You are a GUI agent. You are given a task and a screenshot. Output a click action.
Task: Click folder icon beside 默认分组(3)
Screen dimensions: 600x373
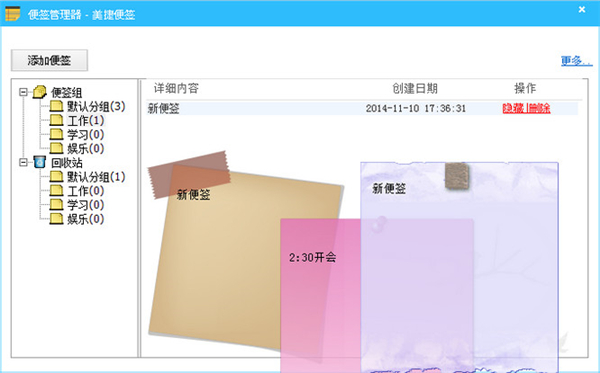(56, 106)
